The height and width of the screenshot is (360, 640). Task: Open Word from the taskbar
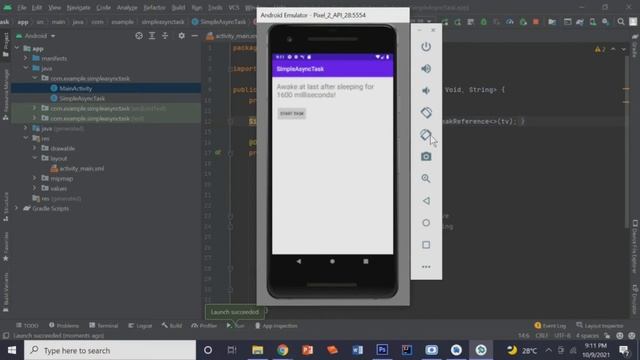coord(357,350)
